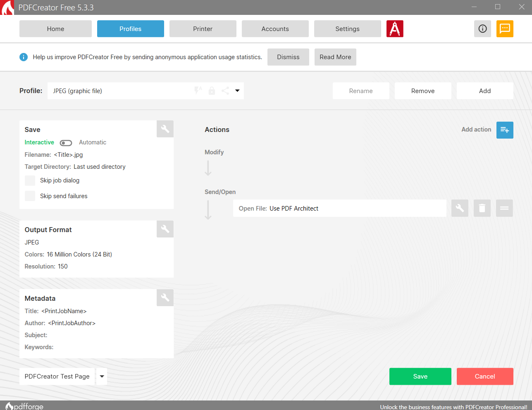Click the yellow feedback chat icon
Screen dimensions: 532x410
point(505,29)
